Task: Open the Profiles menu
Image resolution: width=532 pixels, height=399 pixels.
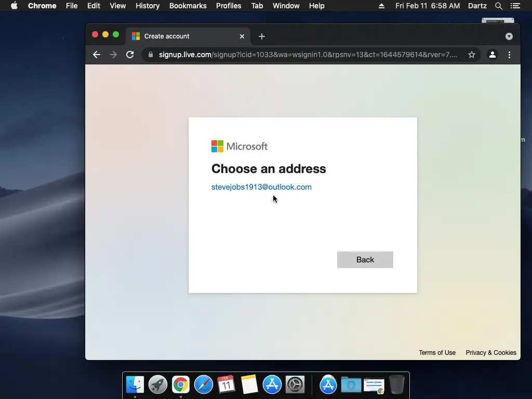Action: pyautogui.click(x=229, y=6)
